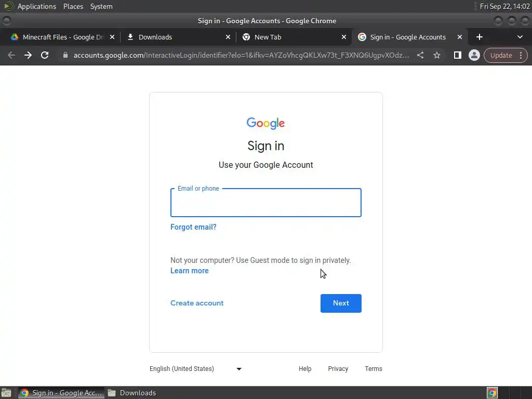Switch to Minecraft Files Google Drive tab
532x399 pixels.
click(63, 37)
